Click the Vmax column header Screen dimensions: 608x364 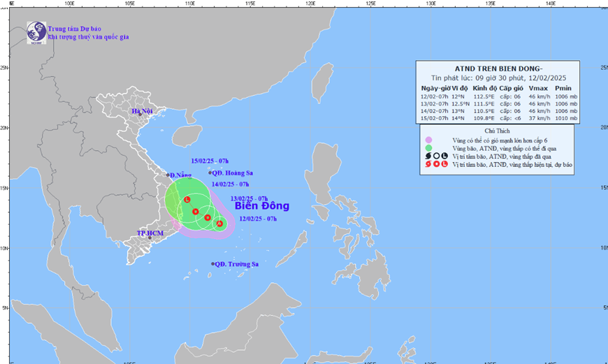coord(538,89)
